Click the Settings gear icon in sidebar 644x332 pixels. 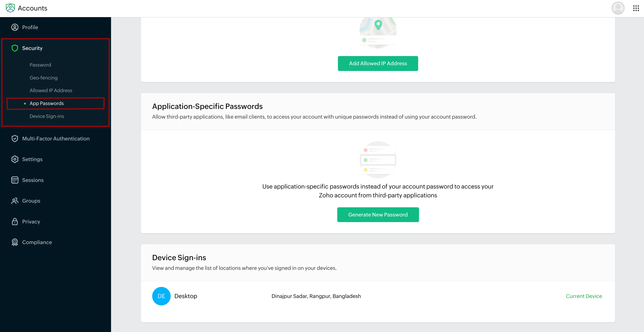coord(15,159)
